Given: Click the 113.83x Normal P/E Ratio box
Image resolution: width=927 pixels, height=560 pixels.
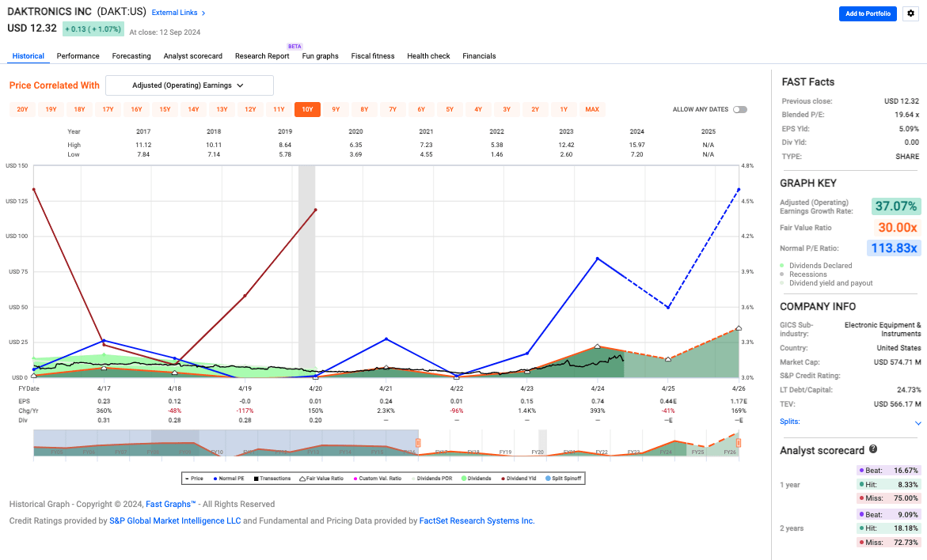Looking at the screenshot, I should pyautogui.click(x=894, y=248).
